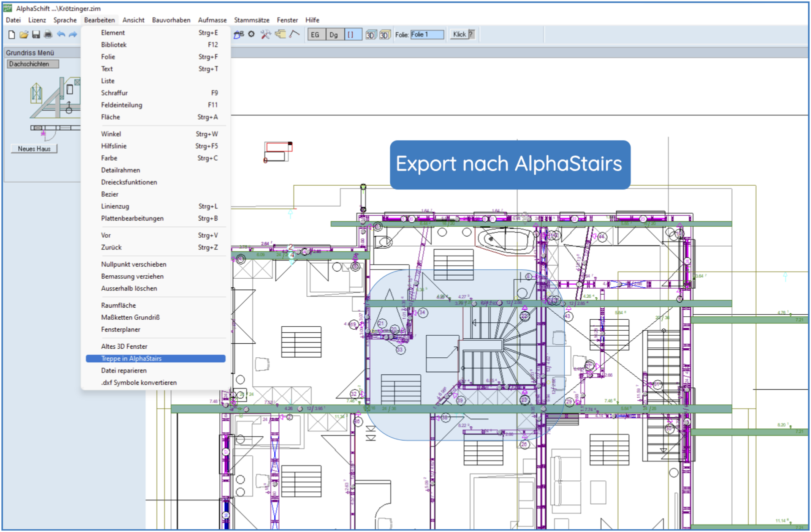Viewport: 811px width, 532px height.
Task: Select Treppe in AlphaStairs menu entry
Action: point(156,358)
